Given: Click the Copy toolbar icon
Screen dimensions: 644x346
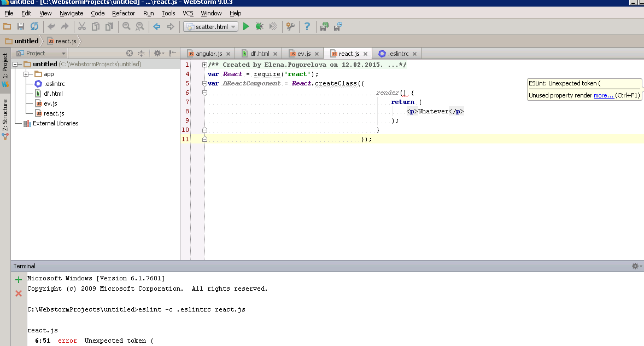Looking at the screenshot, I should click(96, 27).
